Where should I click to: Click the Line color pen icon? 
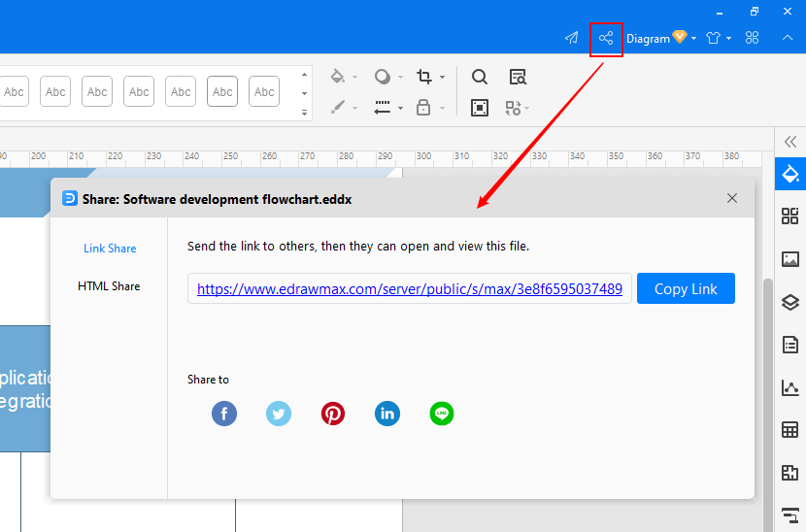point(338,108)
